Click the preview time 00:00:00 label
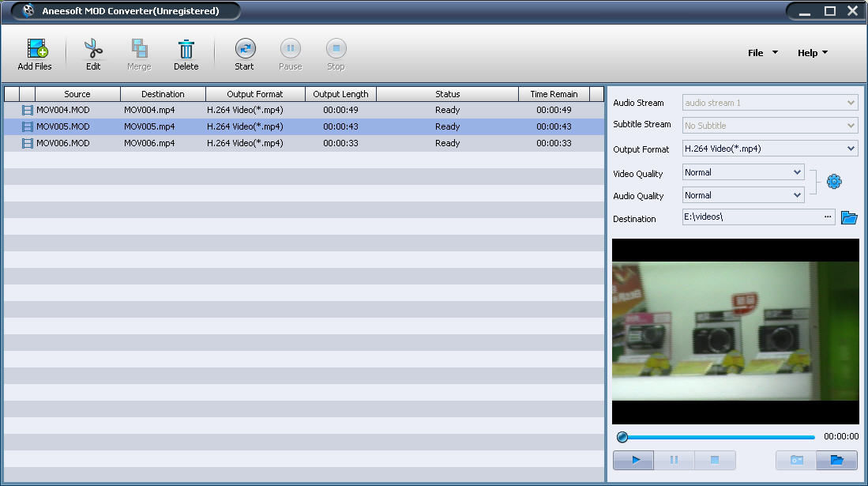The width and height of the screenshot is (868, 486). coord(841,437)
